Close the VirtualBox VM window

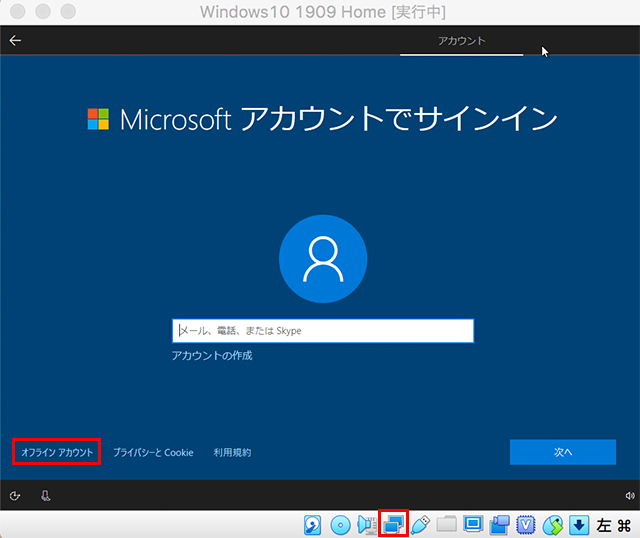click(x=18, y=11)
